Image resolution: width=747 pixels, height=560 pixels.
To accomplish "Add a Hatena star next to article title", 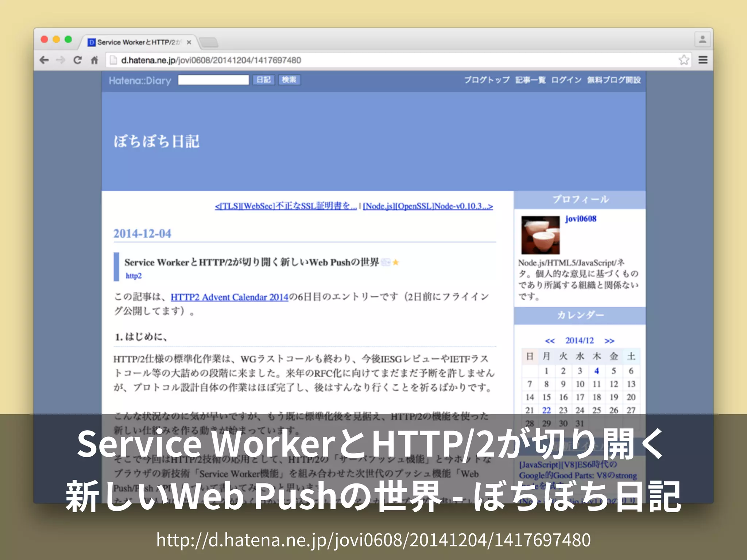I will [396, 262].
